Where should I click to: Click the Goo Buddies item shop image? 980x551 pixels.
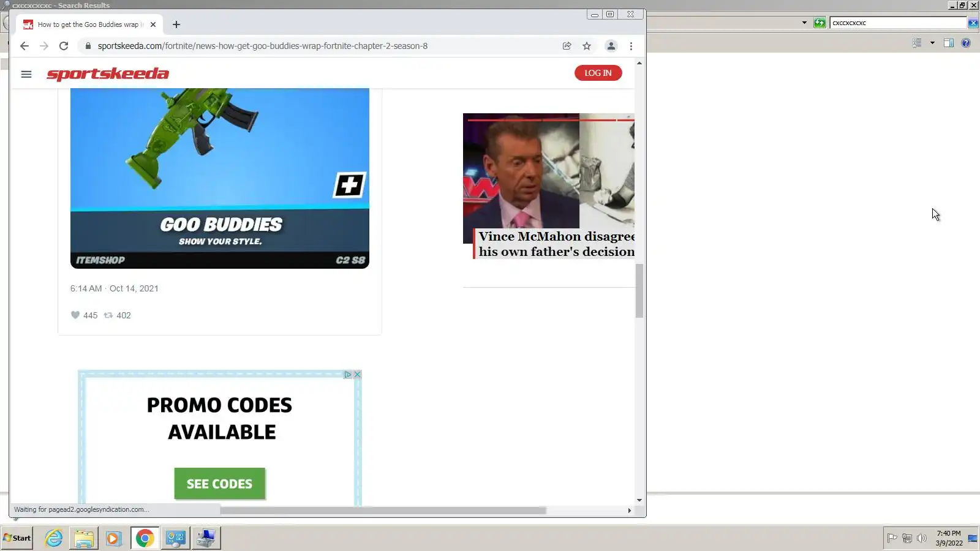220,178
